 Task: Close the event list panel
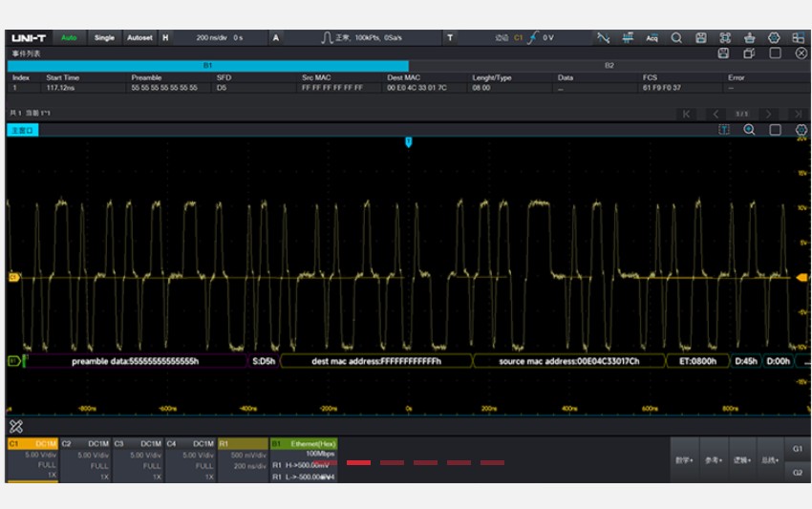[x=801, y=53]
